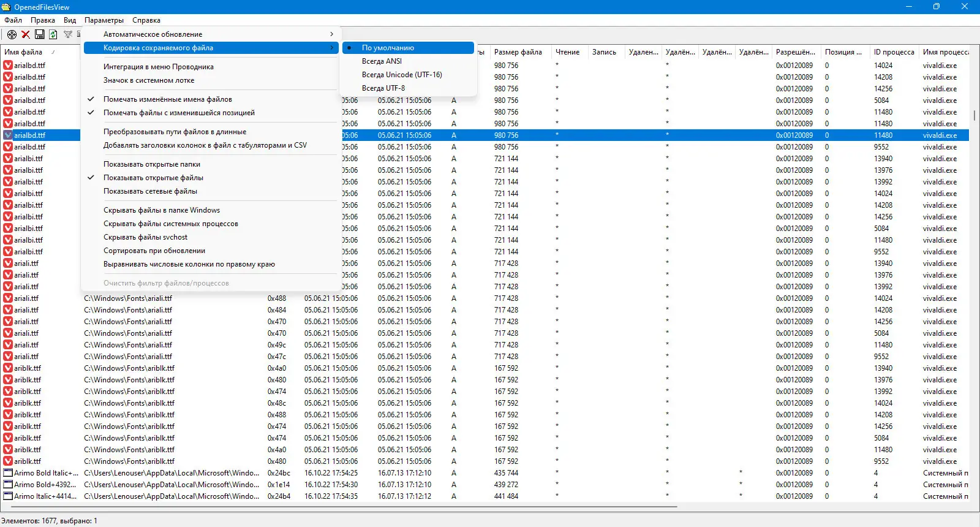This screenshot has width=980, height=527.
Task: Expand 'Кодировка сохраняемого файла' submenu
Action: (211, 48)
